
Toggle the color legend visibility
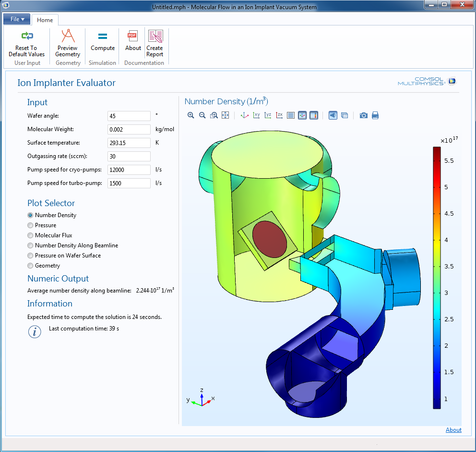tap(314, 115)
